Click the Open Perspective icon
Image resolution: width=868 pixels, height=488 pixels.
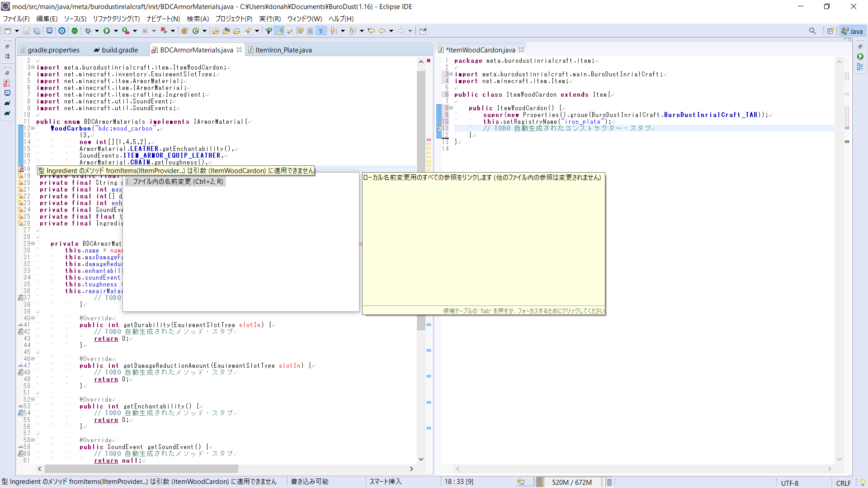pos(830,31)
